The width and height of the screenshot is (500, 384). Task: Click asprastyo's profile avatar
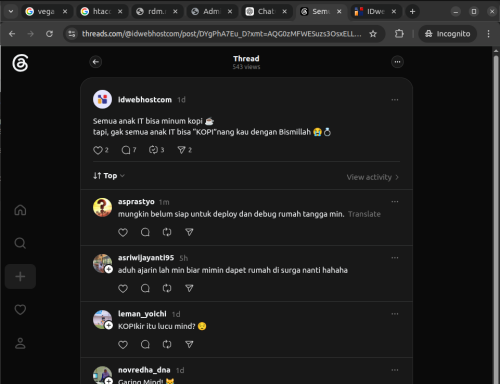click(x=102, y=207)
